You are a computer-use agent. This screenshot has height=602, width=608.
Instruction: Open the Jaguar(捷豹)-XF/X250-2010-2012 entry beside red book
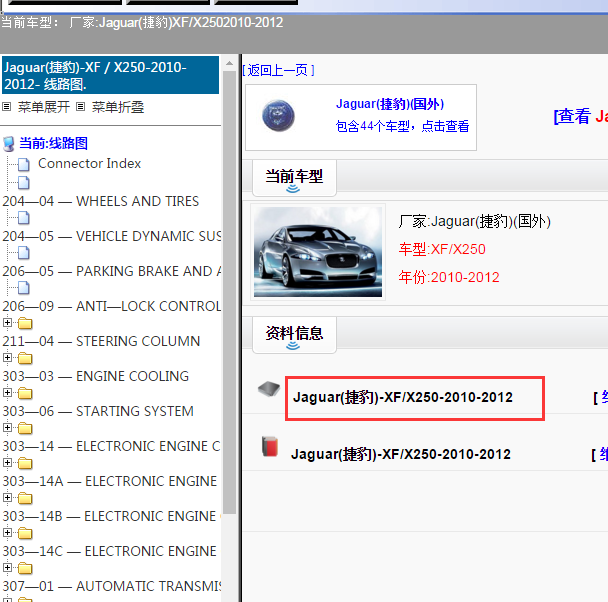point(401,454)
